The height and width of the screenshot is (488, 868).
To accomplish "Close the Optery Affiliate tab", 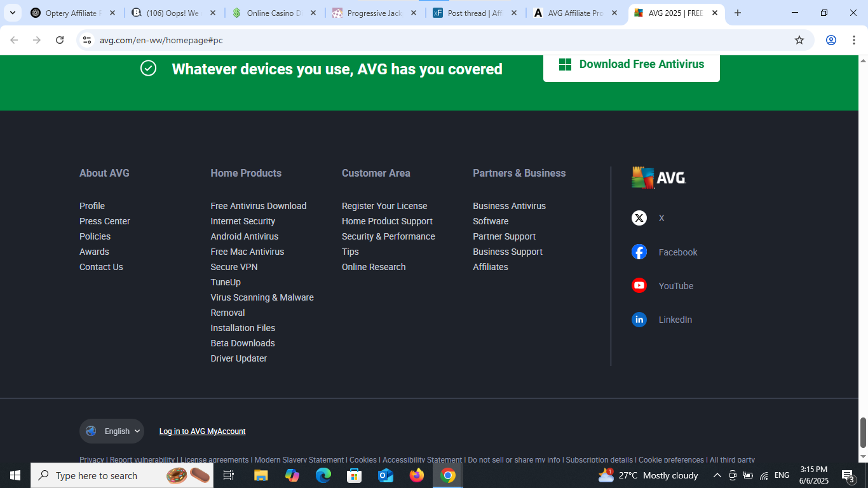I will click(x=112, y=13).
